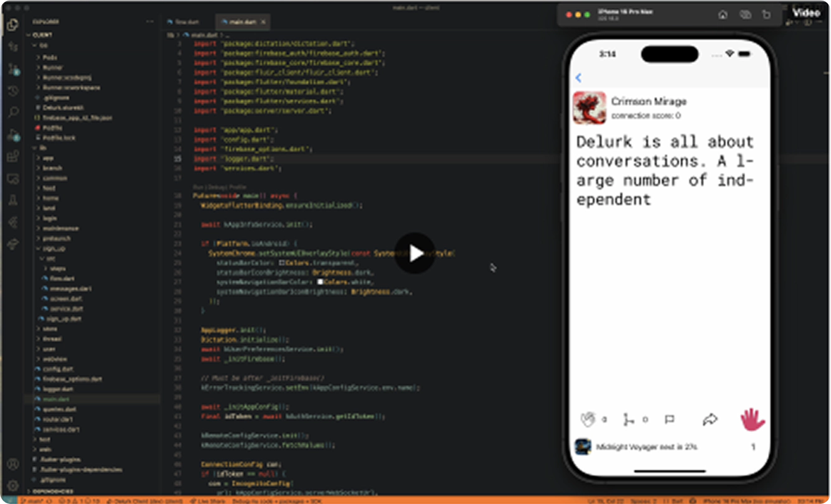This screenshot has height=504, width=831.
Task: Open logger.dart in the explorer
Action: (x=59, y=389)
